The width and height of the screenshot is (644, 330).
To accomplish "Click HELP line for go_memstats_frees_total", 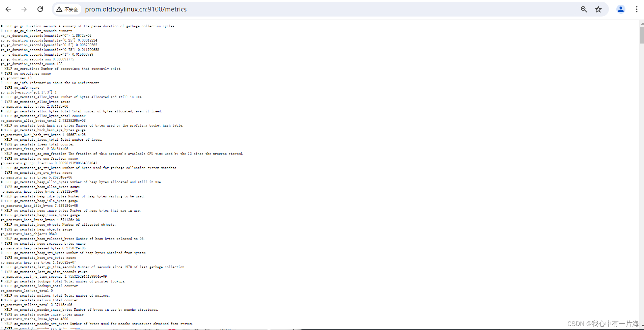I will (x=51, y=139).
